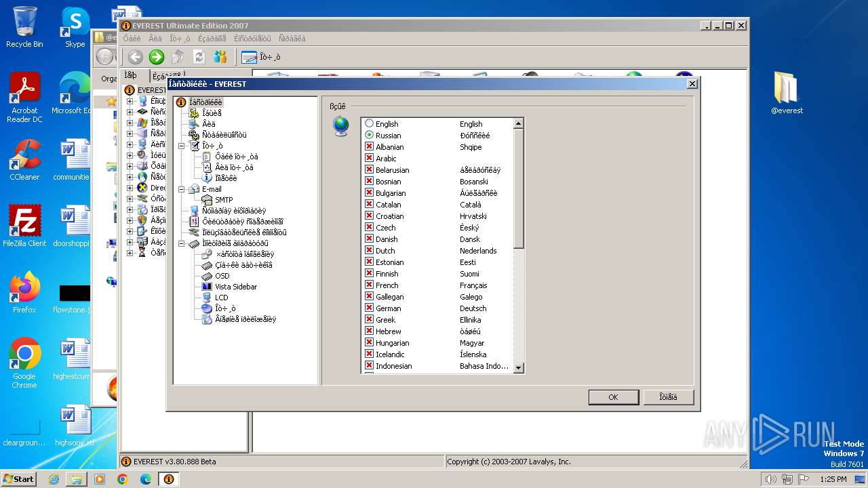Open CCleaner desktop shortcut
Screen dimensions: 868x488
(24, 160)
